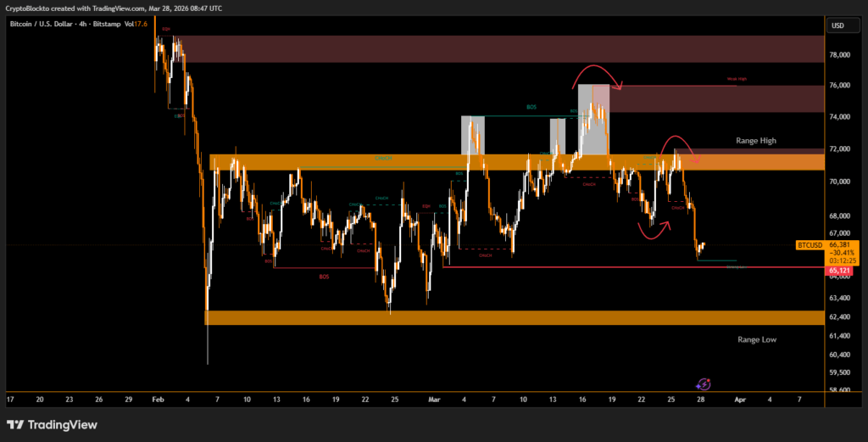Click the Weak High line label
Screen dimensions: 868x442
click(737, 80)
